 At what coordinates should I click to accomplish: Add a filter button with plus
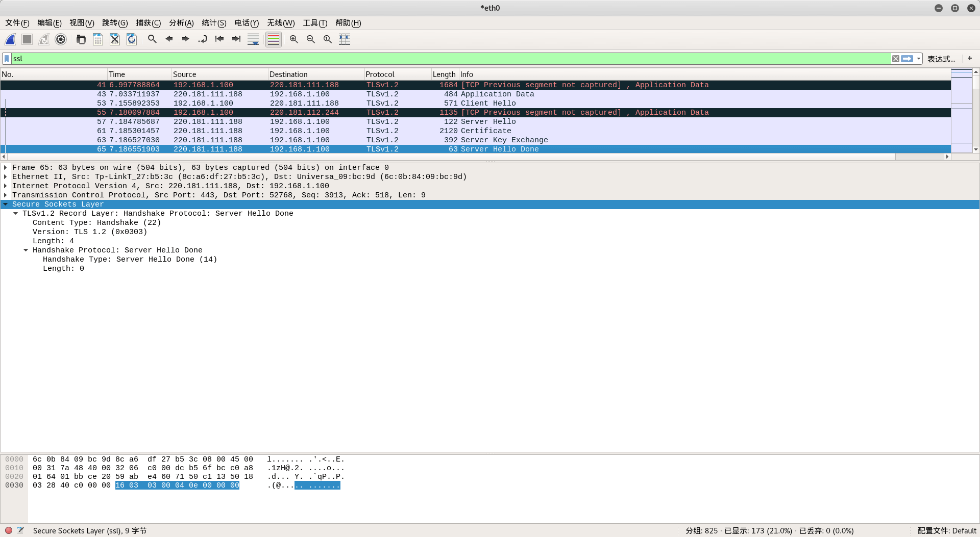coord(970,59)
